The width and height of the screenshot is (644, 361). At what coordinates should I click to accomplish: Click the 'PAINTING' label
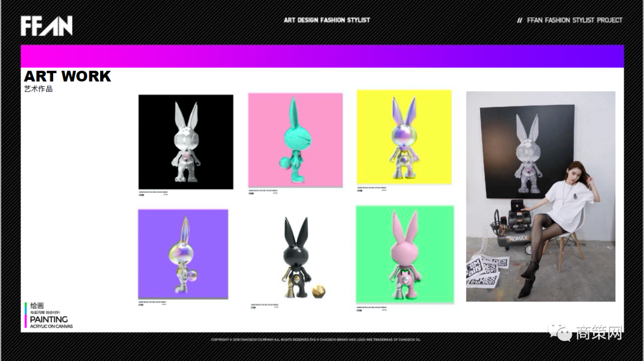tap(48, 319)
